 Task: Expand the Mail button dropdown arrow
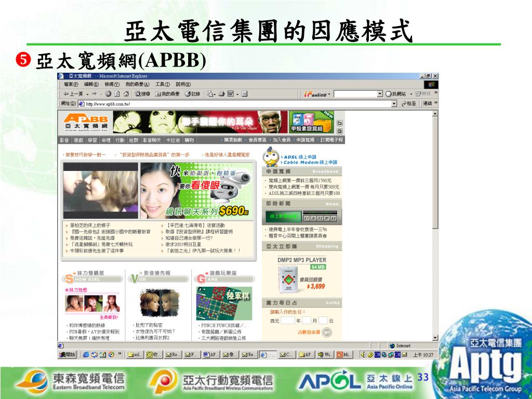pos(215,95)
